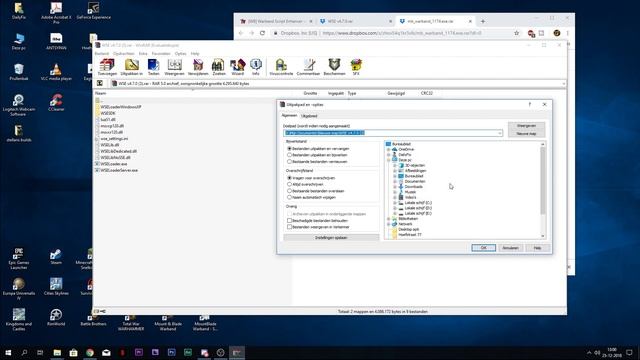The image size is (640, 360).
Task: Open the Favorieten menu in WinRAR
Action: pyautogui.click(x=161, y=53)
